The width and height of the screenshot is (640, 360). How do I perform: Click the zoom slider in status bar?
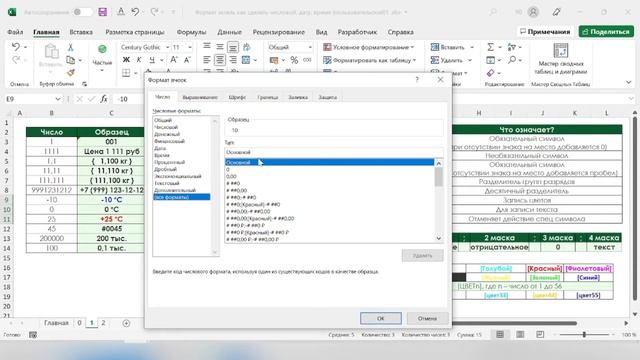pos(584,334)
